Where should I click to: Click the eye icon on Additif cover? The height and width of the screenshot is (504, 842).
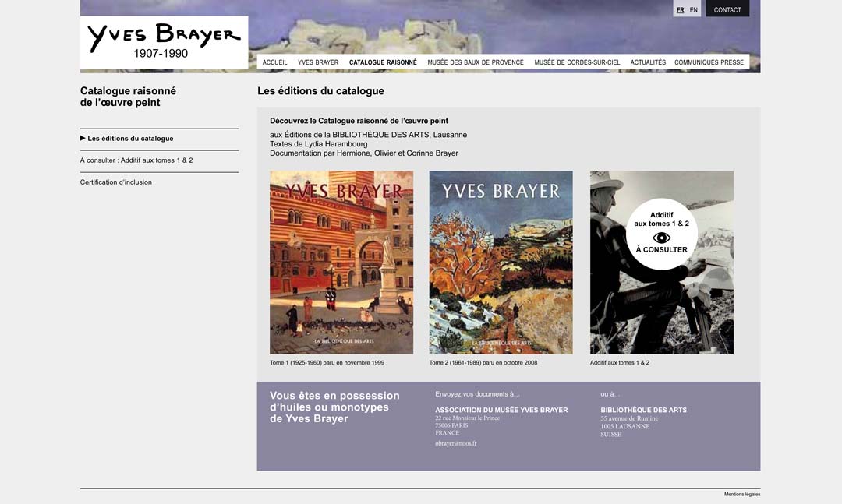pyautogui.click(x=662, y=238)
